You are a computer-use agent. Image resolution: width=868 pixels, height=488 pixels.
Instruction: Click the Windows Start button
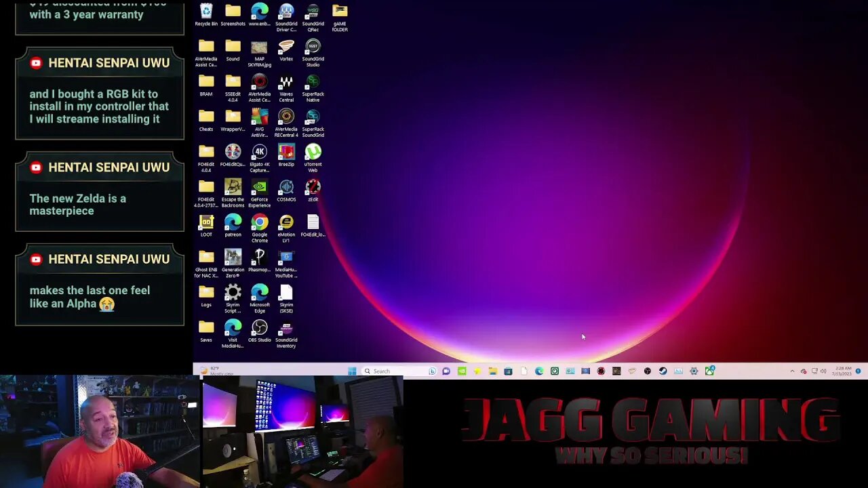pyautogui.click(x=352, y=371)
